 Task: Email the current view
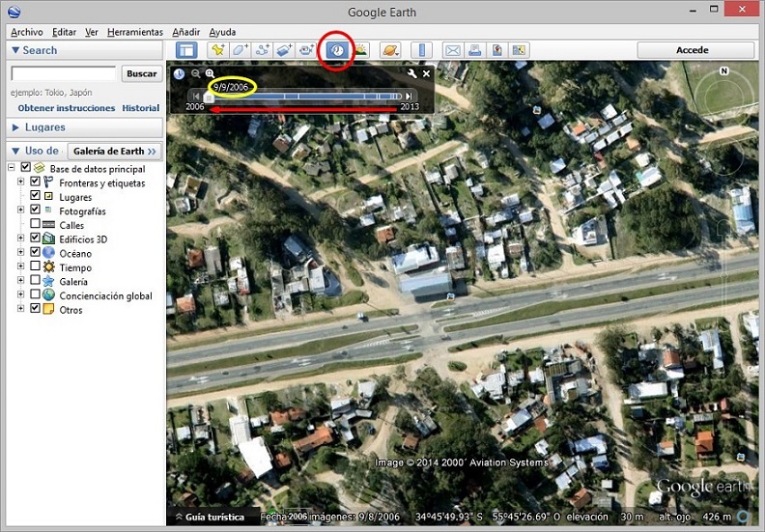453,50
